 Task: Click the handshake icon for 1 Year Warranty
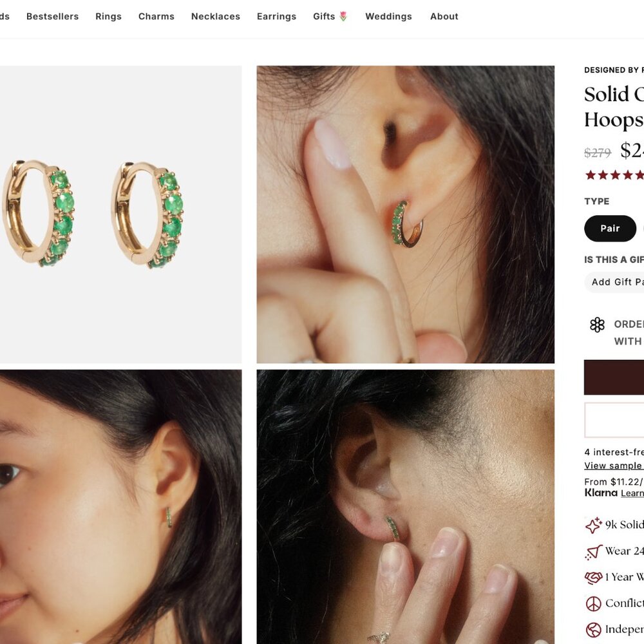pos(592,577)
